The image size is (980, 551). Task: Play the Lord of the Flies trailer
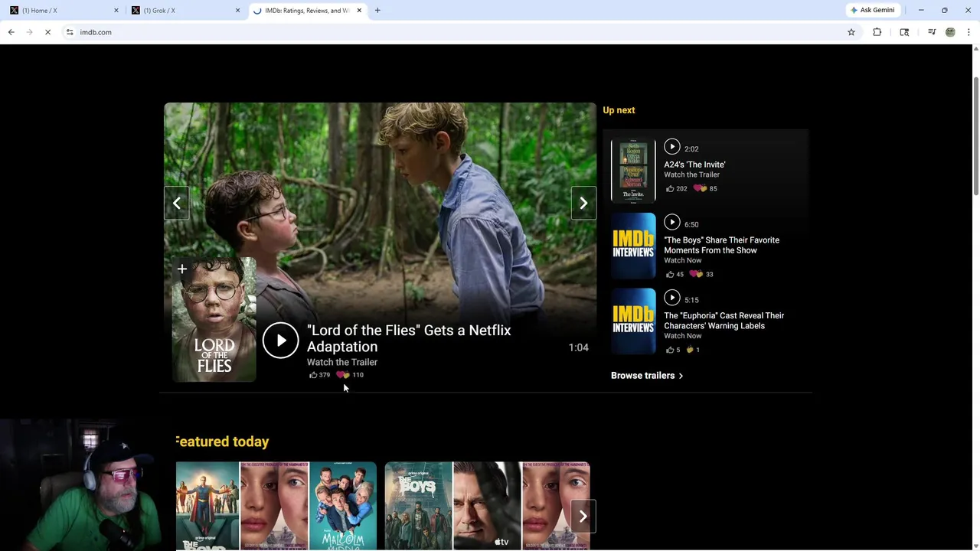tap(280, 341)
